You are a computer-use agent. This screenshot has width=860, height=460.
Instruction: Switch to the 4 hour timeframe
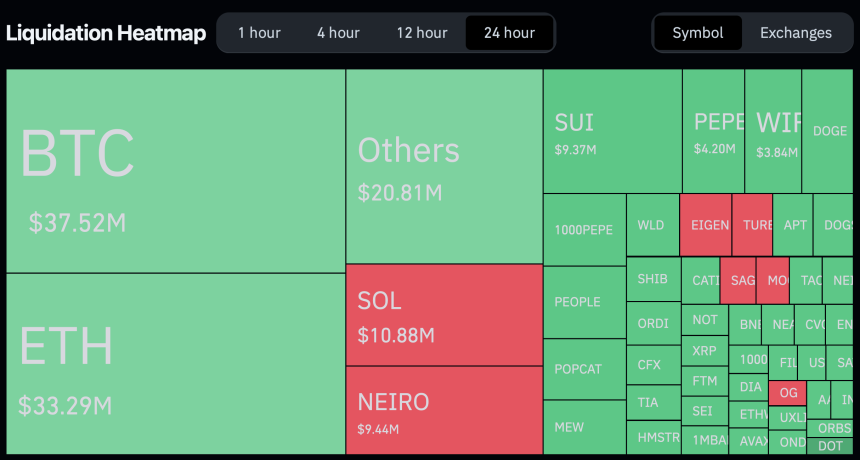(338, 33)
